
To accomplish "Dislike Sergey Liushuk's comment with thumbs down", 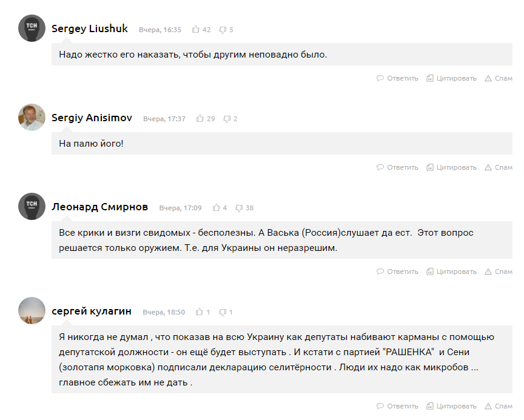I will tap(223, 29).
